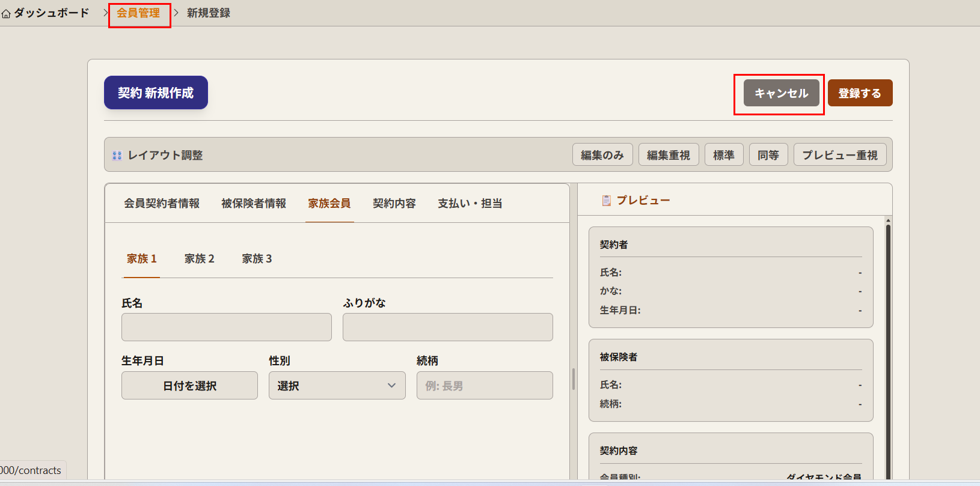Switch layout to プレビュー重視
The width and height of the screenshot is (980, 486).
click(x=839, y=155)
